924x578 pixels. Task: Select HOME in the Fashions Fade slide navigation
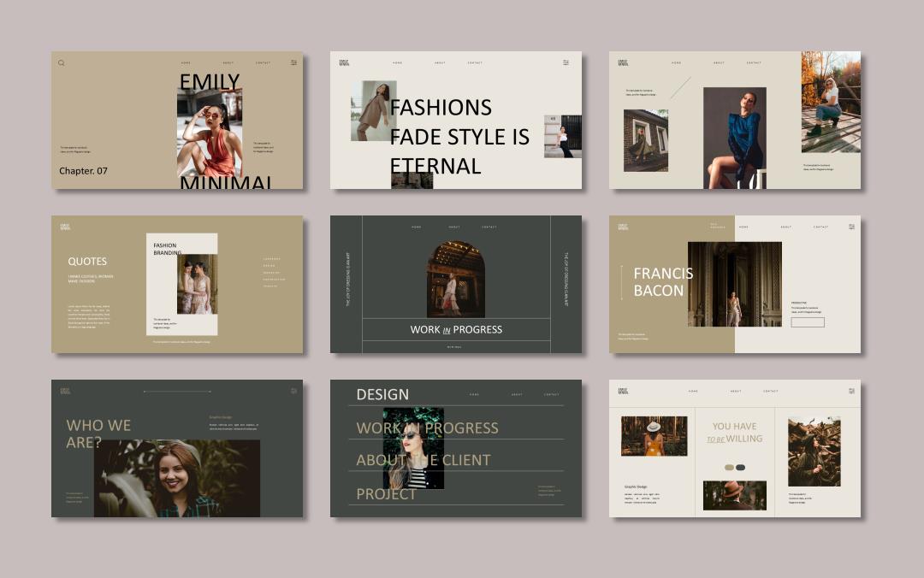click(397, 62)
